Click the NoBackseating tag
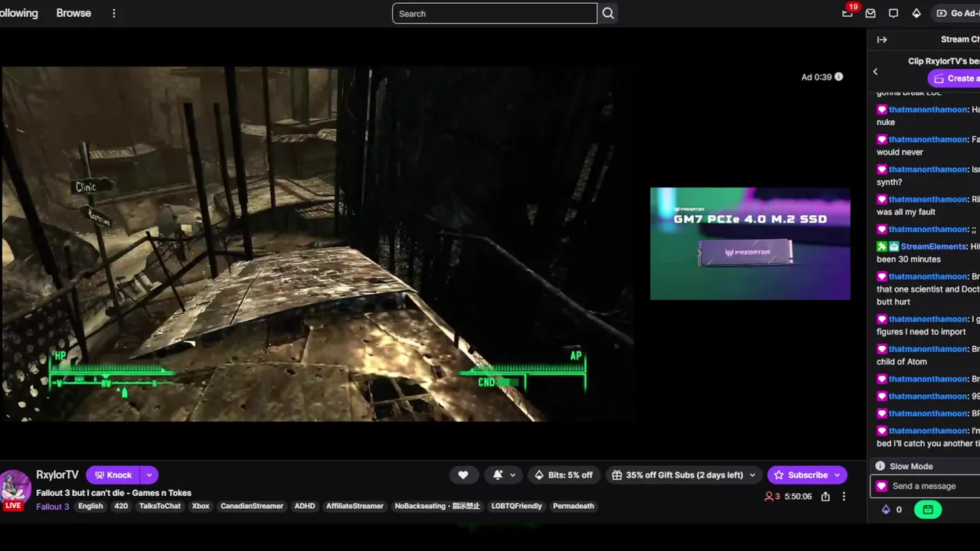Viewport: 980px width, 551px height. point(437,507)
